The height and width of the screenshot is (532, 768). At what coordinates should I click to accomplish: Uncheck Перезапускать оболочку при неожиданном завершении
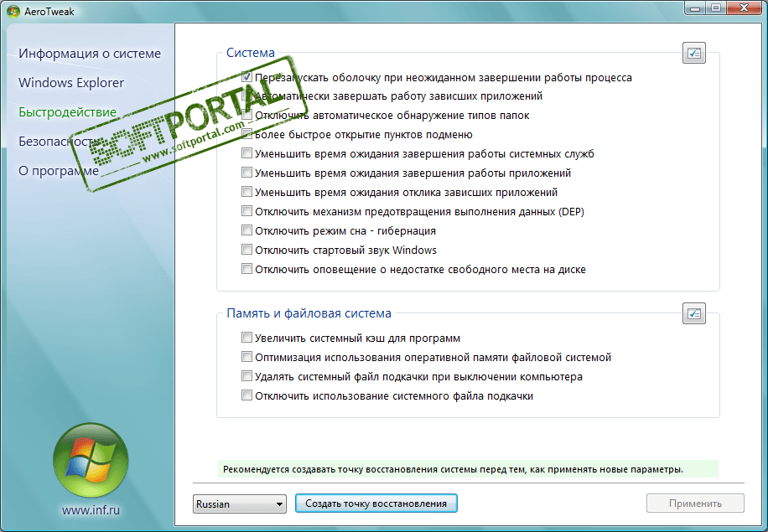click(x=246, y=77)
